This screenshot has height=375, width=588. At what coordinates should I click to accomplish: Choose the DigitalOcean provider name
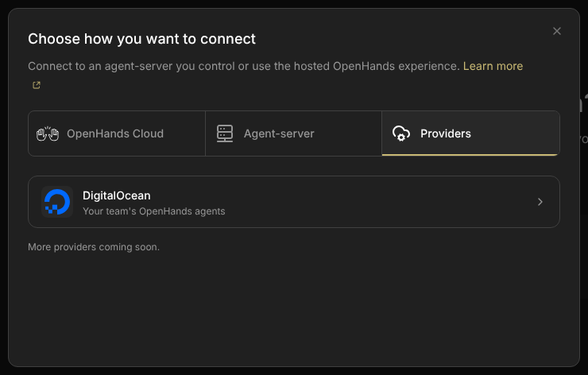point(117,195)
